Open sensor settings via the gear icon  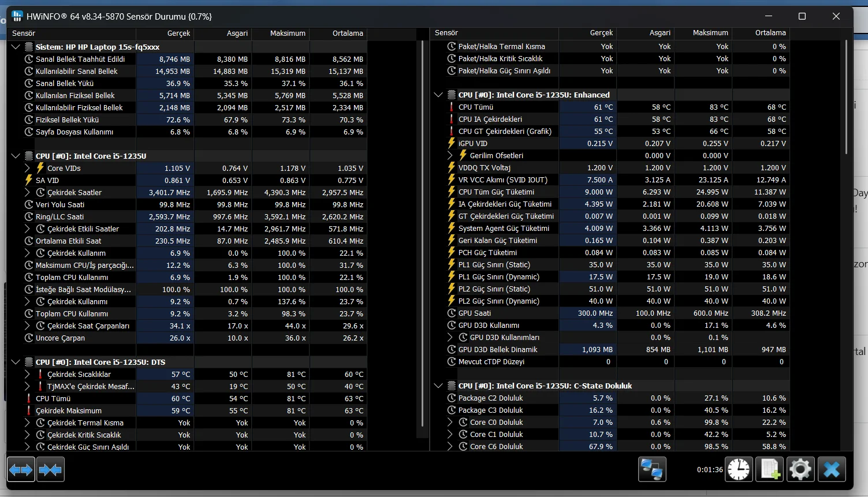point(800,469)
